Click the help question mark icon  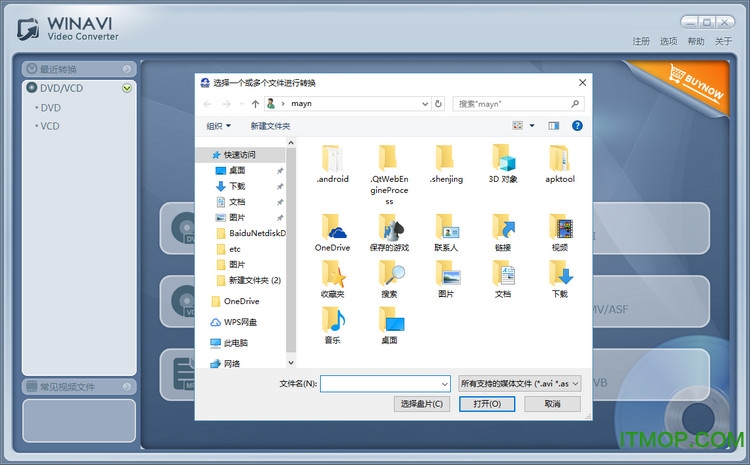tap(577, 126)
